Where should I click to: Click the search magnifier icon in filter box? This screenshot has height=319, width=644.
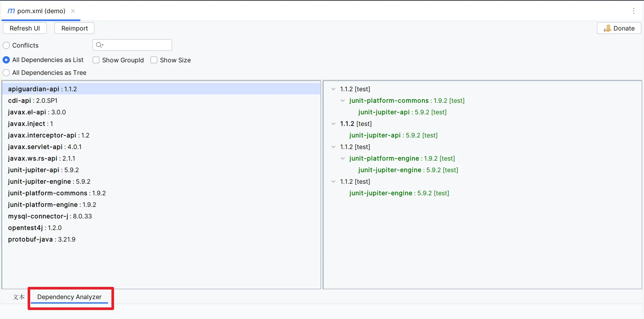(100, 45)
